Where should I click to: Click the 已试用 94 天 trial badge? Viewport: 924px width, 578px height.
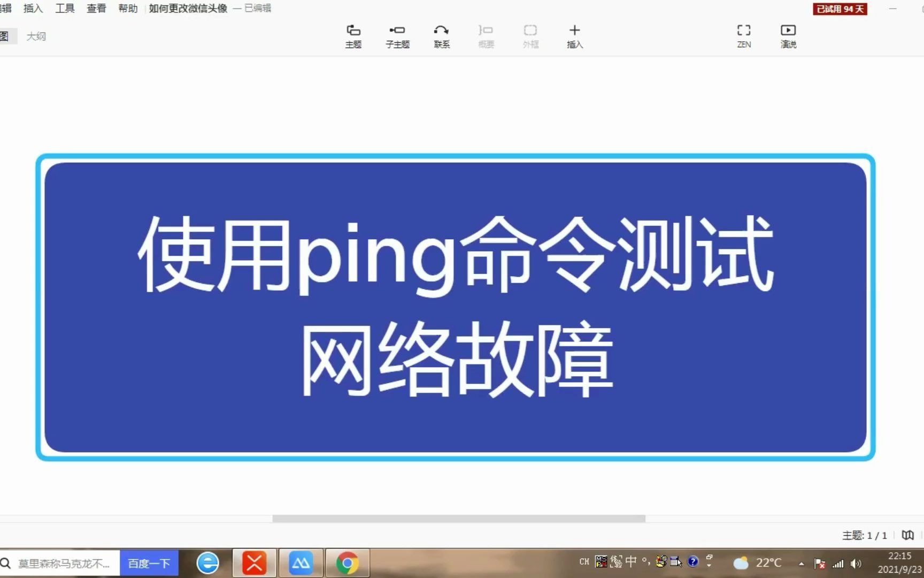[840, 9]
